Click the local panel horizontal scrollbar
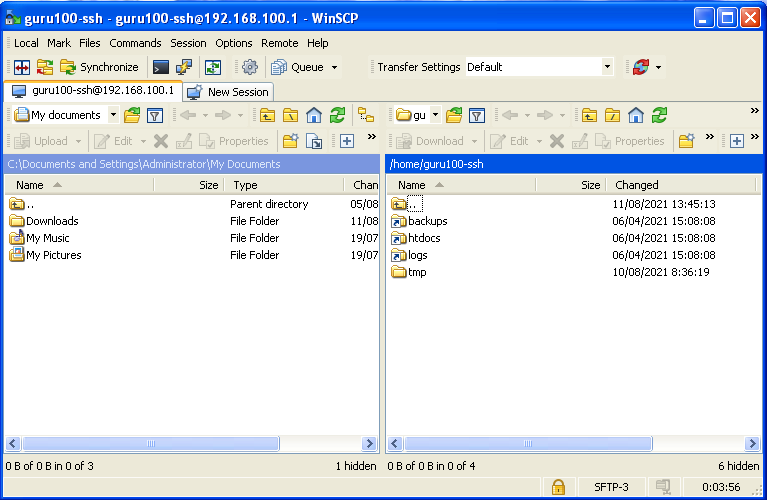Image resolution: width=767 pixels, height=500 pixels. 150,443
